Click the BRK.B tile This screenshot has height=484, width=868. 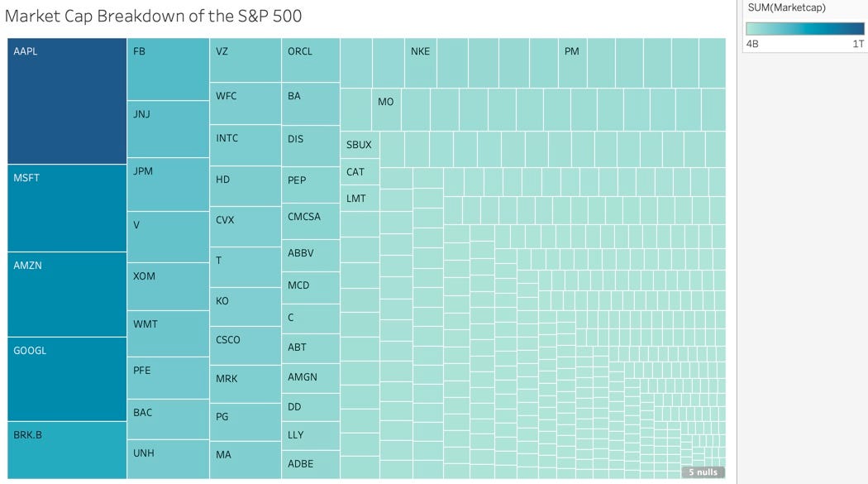point(66,450)
